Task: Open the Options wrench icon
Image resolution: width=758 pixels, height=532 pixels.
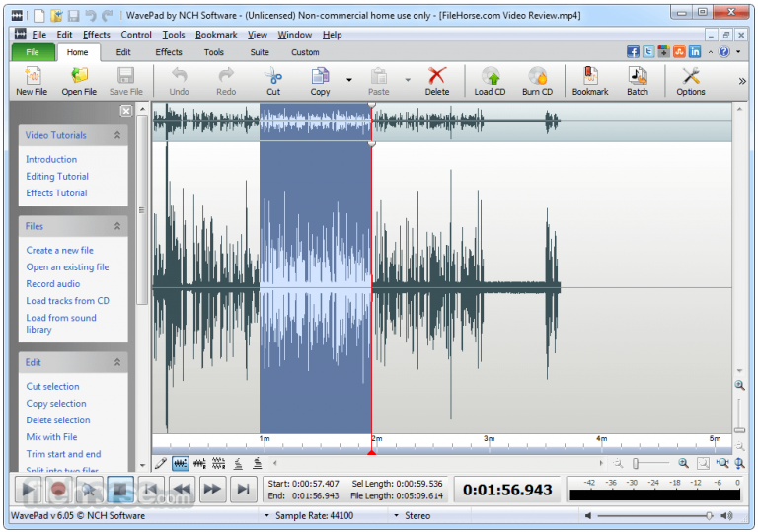Action: [x=690, y=81]
